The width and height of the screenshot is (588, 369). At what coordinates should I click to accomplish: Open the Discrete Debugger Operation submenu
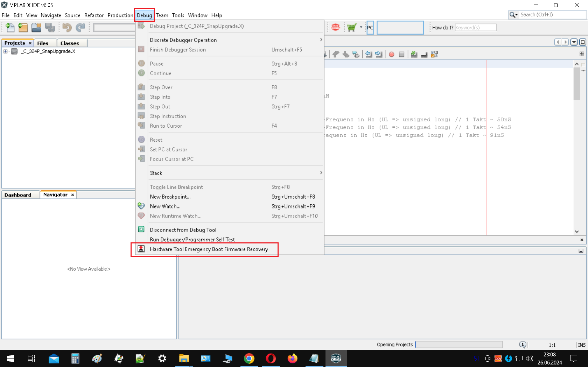230,40
